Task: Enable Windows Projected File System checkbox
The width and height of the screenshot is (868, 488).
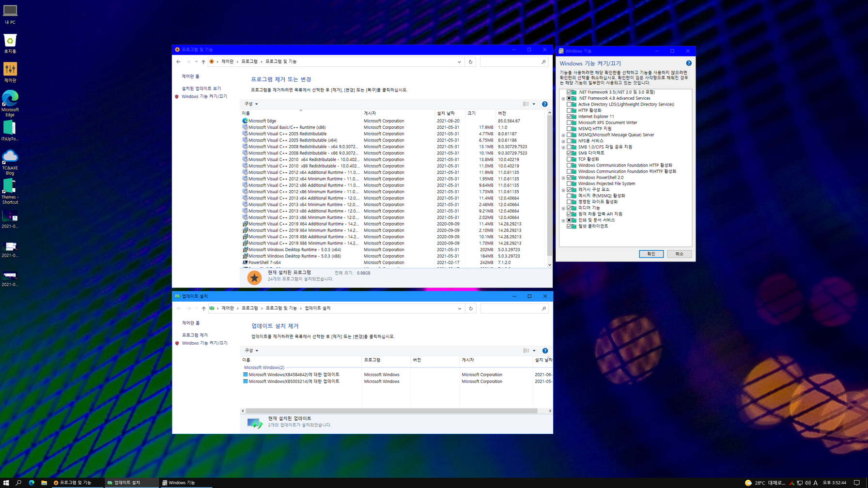Action: click(x=569, y=183)
